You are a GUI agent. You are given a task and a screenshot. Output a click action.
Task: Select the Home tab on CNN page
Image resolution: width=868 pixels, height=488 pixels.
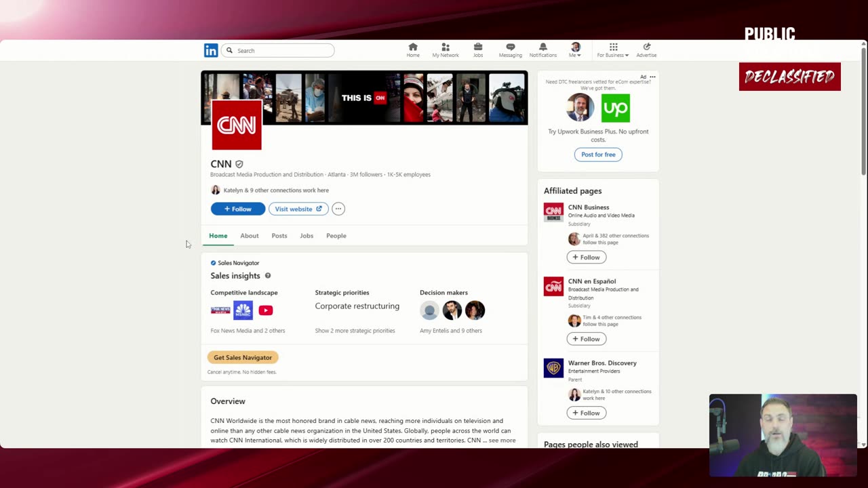pos(218,236)
